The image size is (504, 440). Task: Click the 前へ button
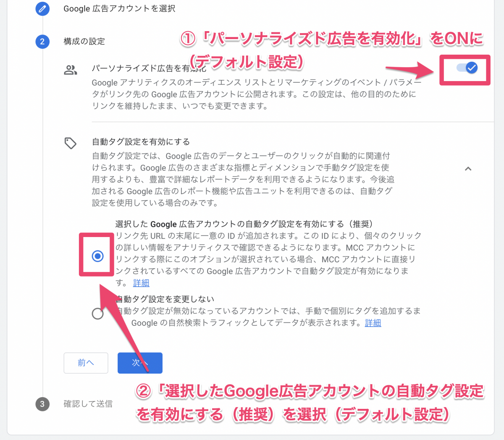pos(86,363)
